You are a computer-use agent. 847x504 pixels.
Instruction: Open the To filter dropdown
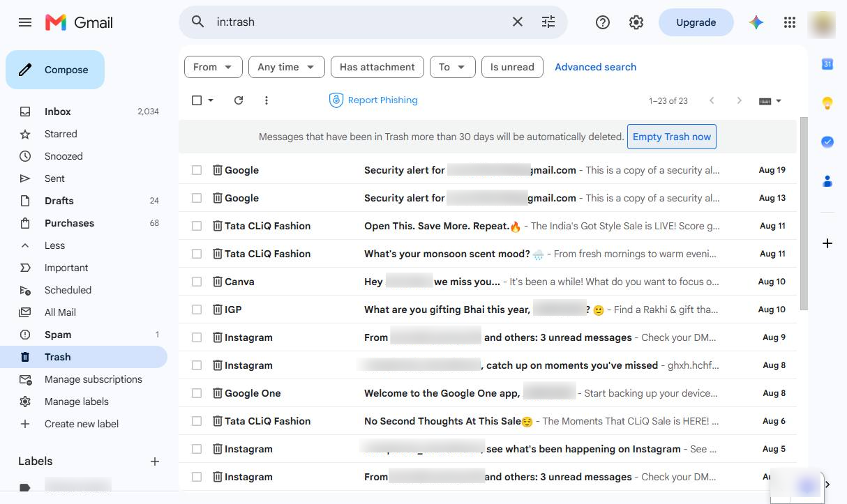click(x=453, y=67)
